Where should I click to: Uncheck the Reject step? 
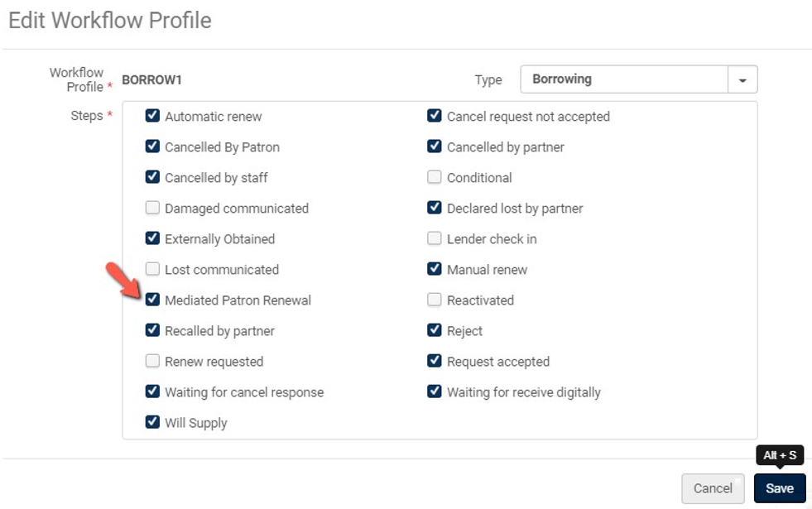pos(434,330)
